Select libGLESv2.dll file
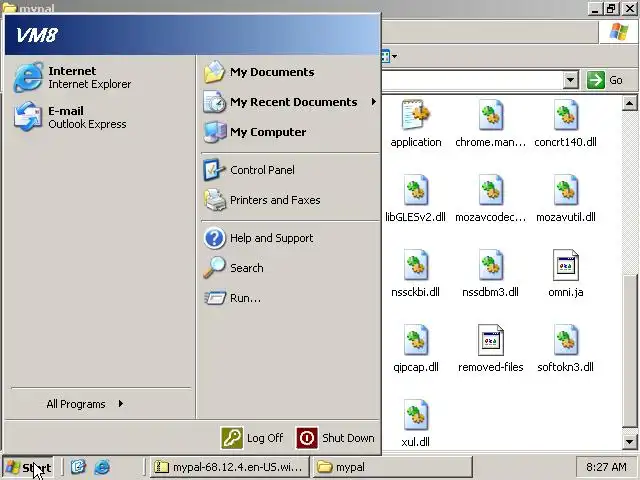Viewport: 640px width, 480px height. pyautogui.click(x=416, y=198)
